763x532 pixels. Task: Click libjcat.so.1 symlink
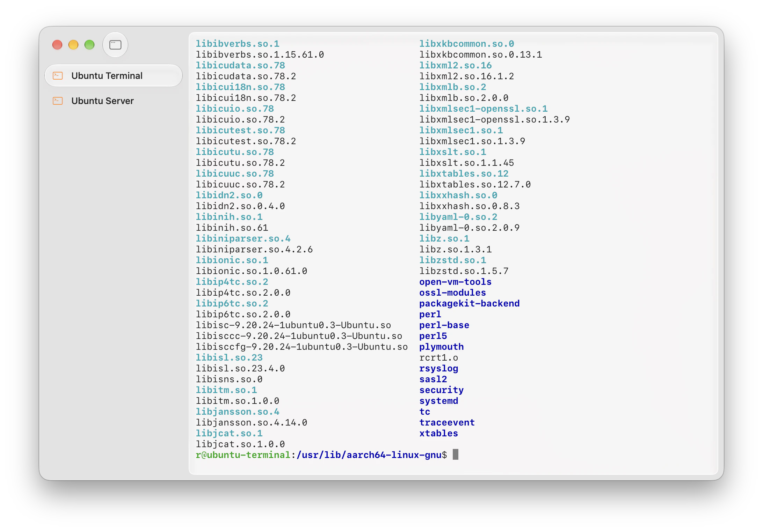(229, 433)
